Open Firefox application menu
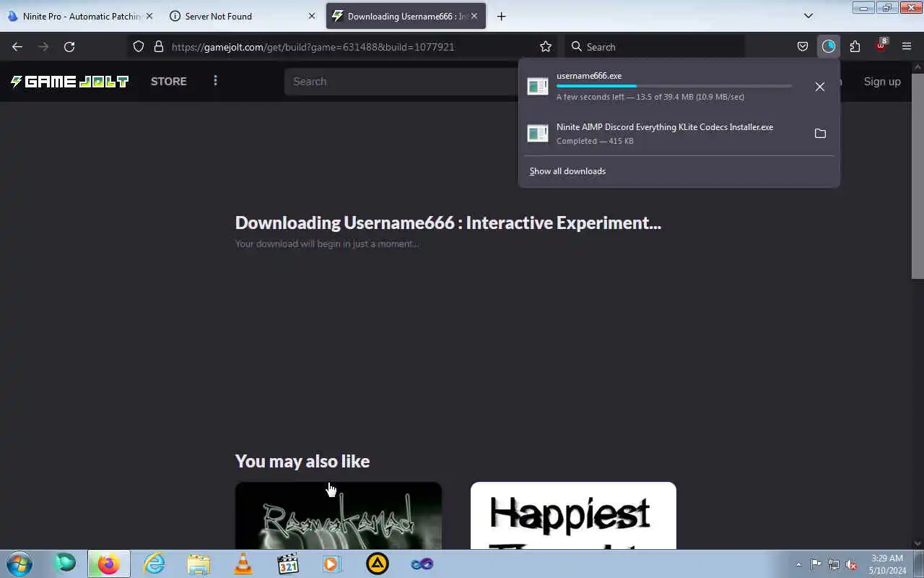 point(907,47)
